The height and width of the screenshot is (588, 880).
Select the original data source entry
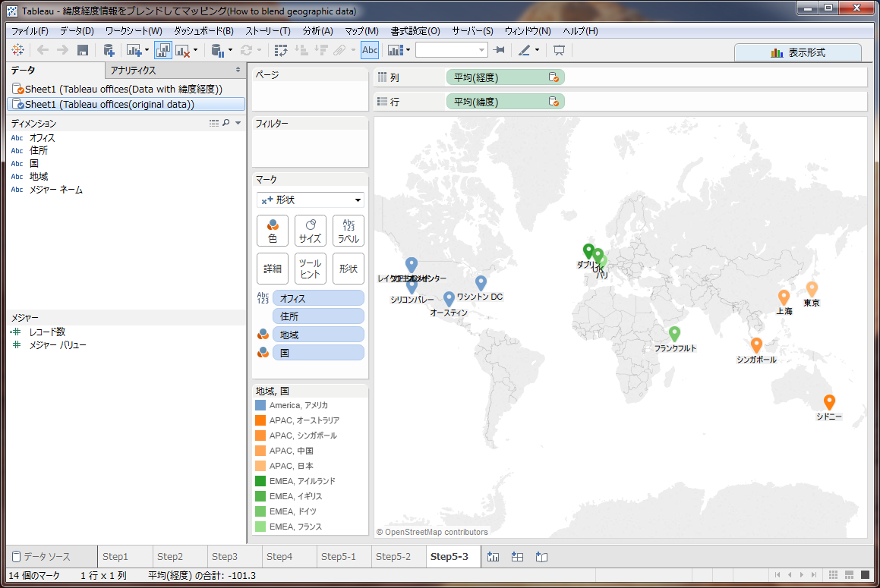point(126,105)
